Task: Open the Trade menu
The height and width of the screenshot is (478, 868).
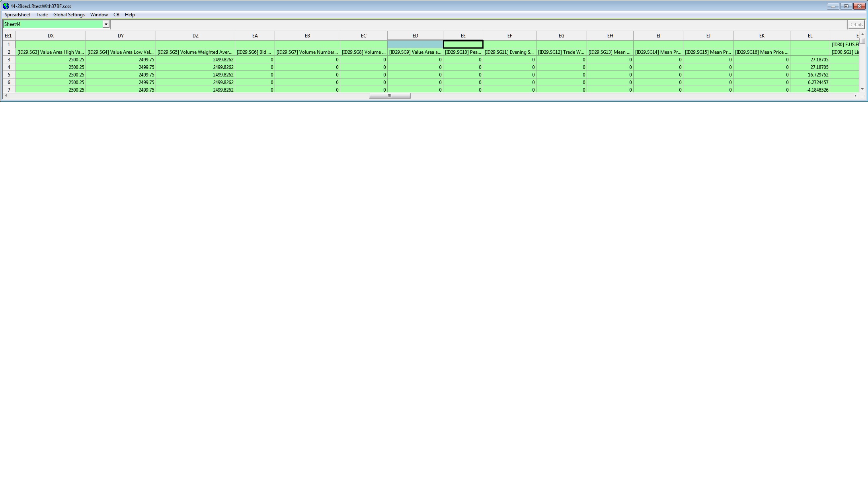Action: point(41,15)
